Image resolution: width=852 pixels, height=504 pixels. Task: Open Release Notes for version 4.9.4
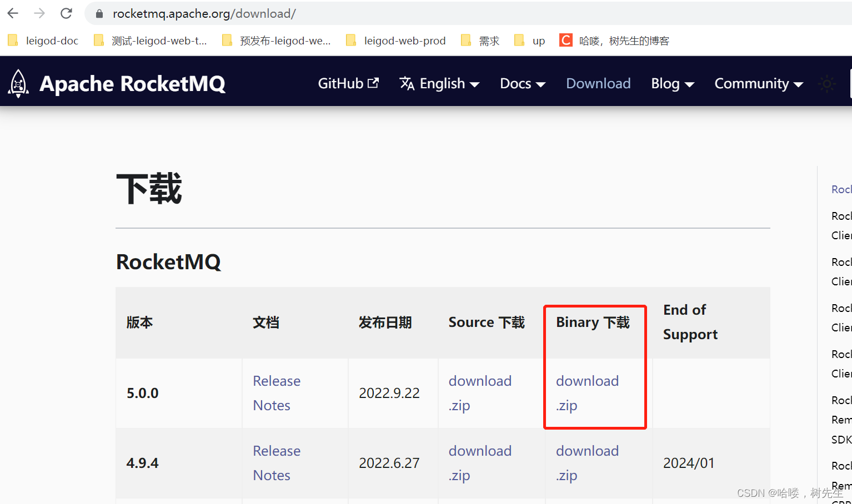pyautogui.click(x=276, y=463)
